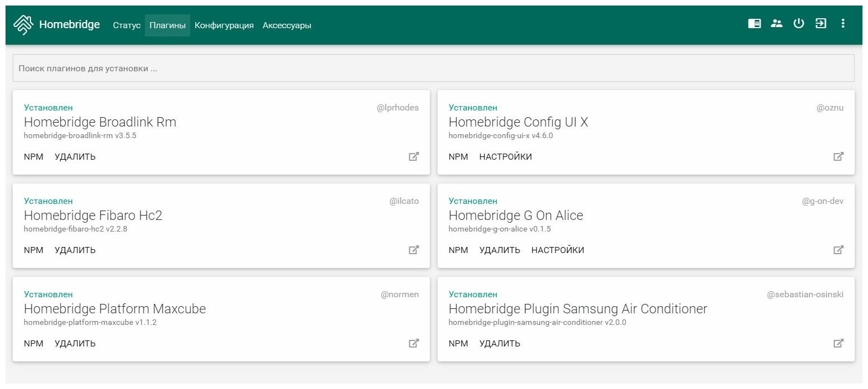This screenshot has height=389, width=868.
Task: Open external link for Samsung Air Conditioner plugin
Action: (x=839, y=343)
